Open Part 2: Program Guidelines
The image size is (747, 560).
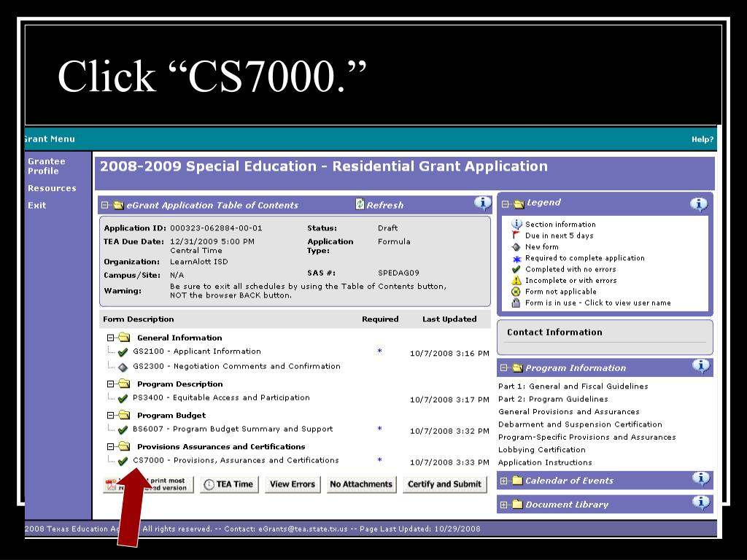pyautogui.click(x=553, y=399)
